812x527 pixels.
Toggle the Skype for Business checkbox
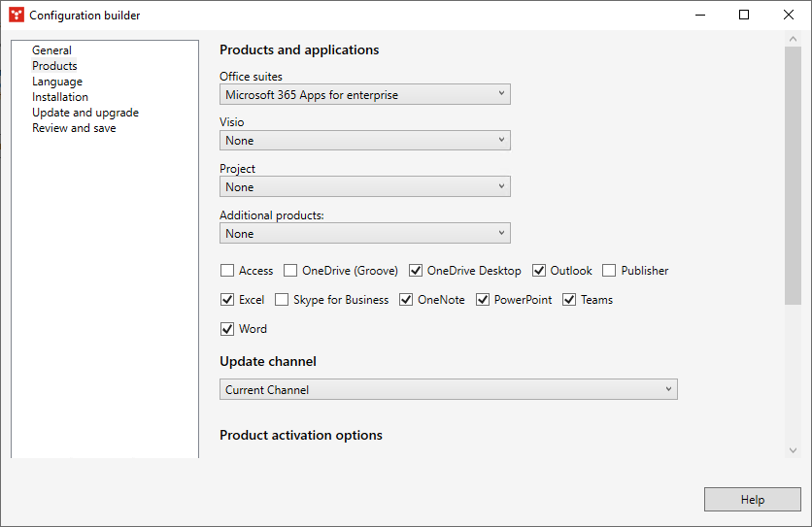click(x=283, y=300)
